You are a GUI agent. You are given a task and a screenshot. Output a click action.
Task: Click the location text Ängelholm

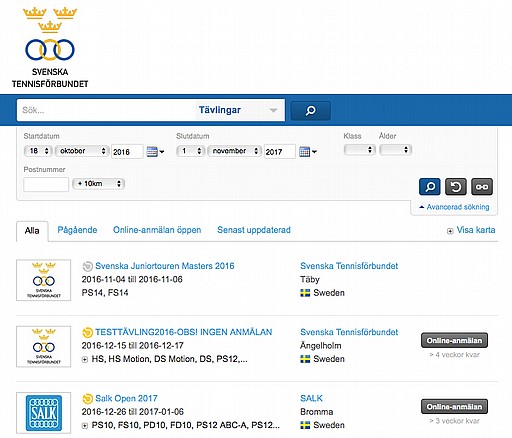(321, 346)
